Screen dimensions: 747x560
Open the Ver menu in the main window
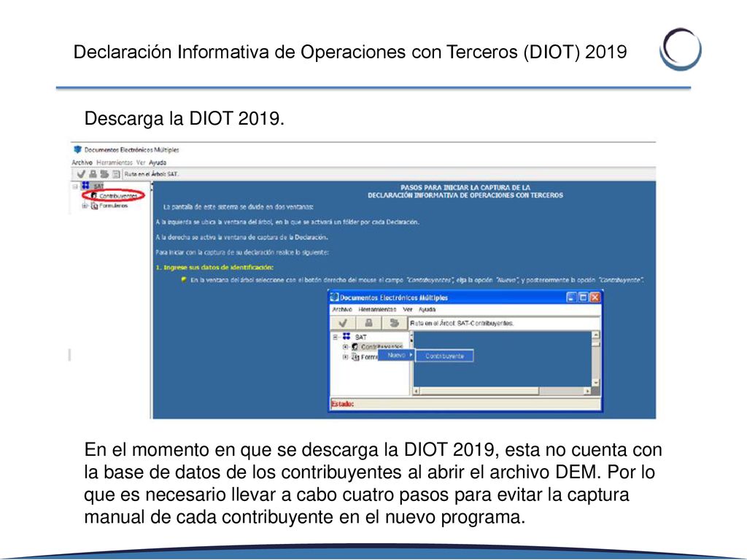pyautogui.click(x=141, y=163)
